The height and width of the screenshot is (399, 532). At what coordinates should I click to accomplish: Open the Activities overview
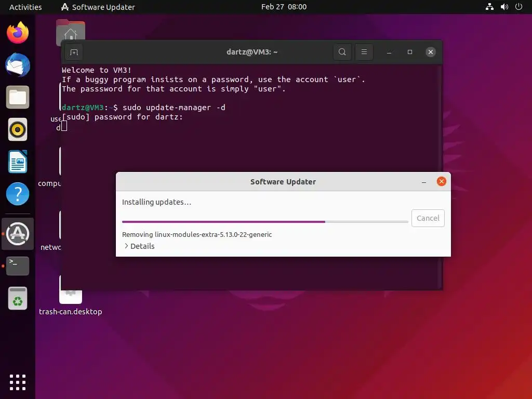click(25, 7)
